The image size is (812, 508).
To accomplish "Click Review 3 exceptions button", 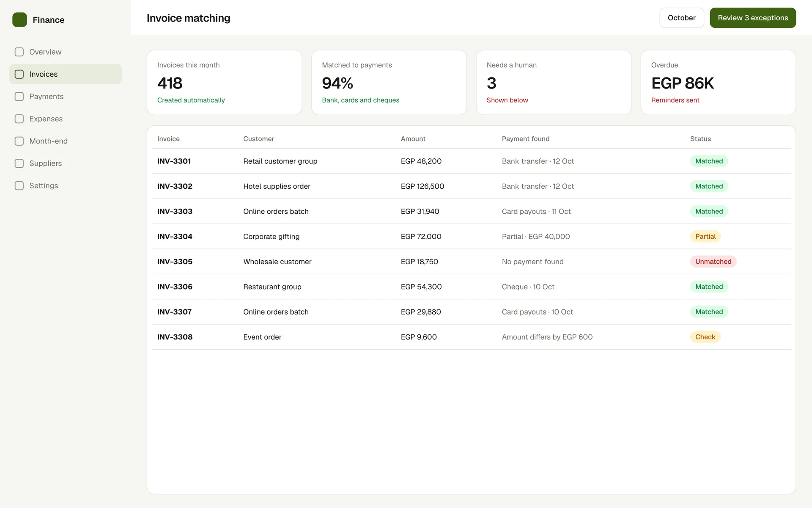I will (753, 18).
